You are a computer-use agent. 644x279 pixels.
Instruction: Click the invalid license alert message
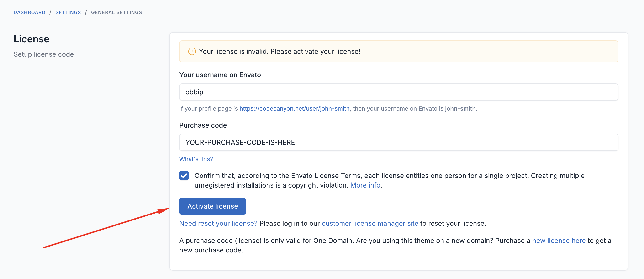[x=280, y=51]
